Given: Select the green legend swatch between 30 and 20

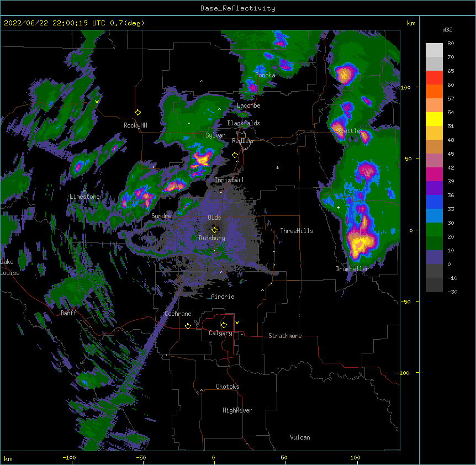Looking at the screenshot, I should [x=434, y=230].
